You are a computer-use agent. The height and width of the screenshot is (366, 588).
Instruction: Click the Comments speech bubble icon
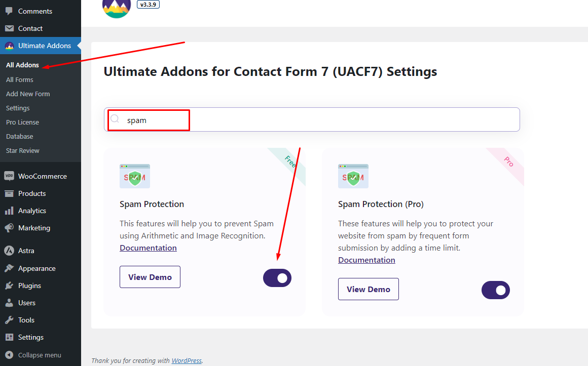point(9,11)
